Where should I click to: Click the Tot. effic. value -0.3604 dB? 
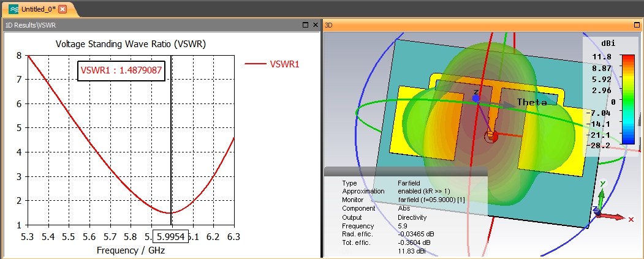415,242
